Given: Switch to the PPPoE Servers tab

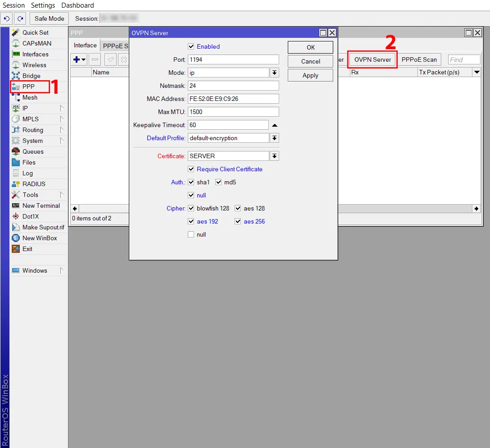Looking at the screenshot, I should (x=118, y=45).
